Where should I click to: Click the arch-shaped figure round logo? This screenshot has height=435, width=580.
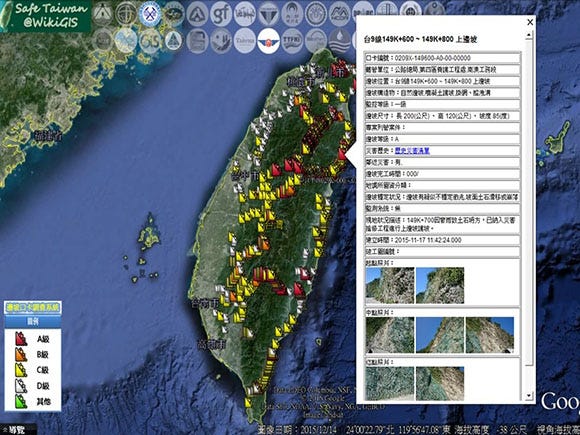coord(292,14)
